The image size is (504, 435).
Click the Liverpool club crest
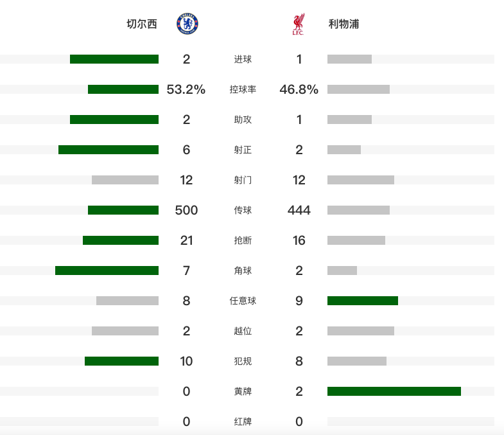298,24
